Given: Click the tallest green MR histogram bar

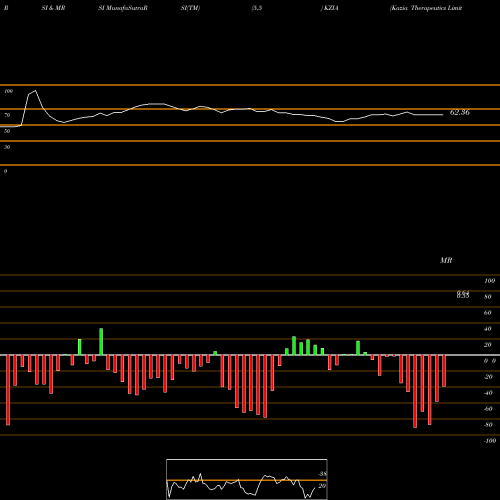Looking at the screenshot, I should pyautogui.click(x=101, y=342).
